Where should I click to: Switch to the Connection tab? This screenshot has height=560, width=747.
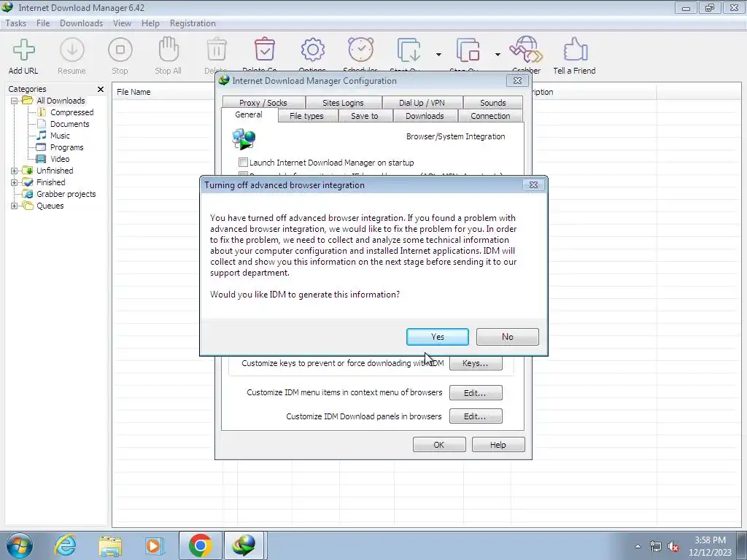[490, 116]
